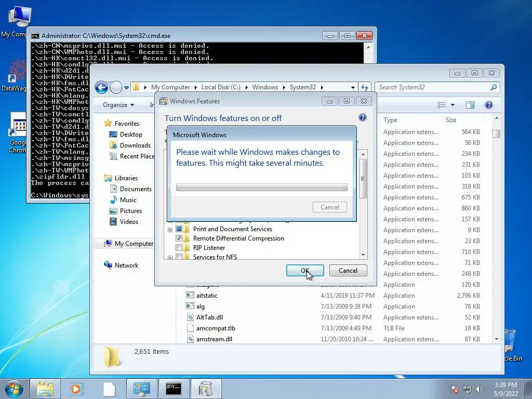Open the Organize menu
532x399 pixels.
click(x=118, y=105)
